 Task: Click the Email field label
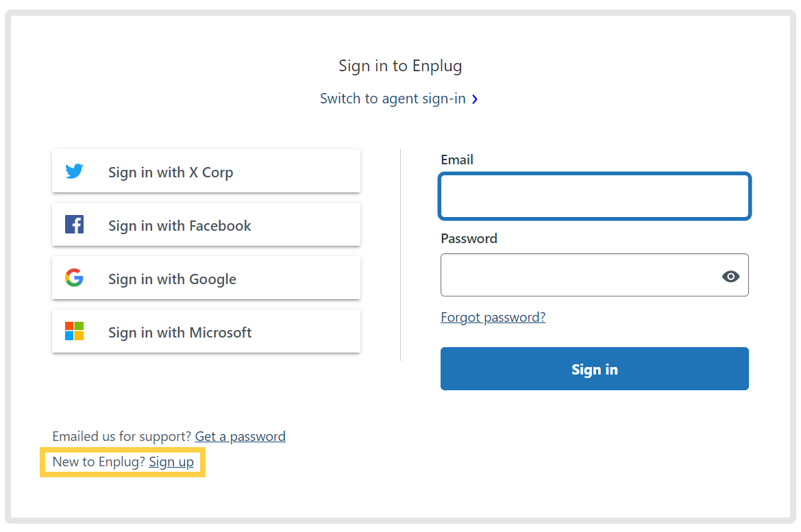pos(457,160)
